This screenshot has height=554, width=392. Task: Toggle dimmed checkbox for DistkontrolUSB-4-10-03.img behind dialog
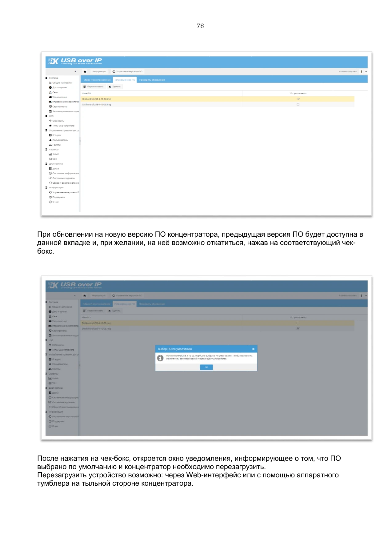point(298,329)
